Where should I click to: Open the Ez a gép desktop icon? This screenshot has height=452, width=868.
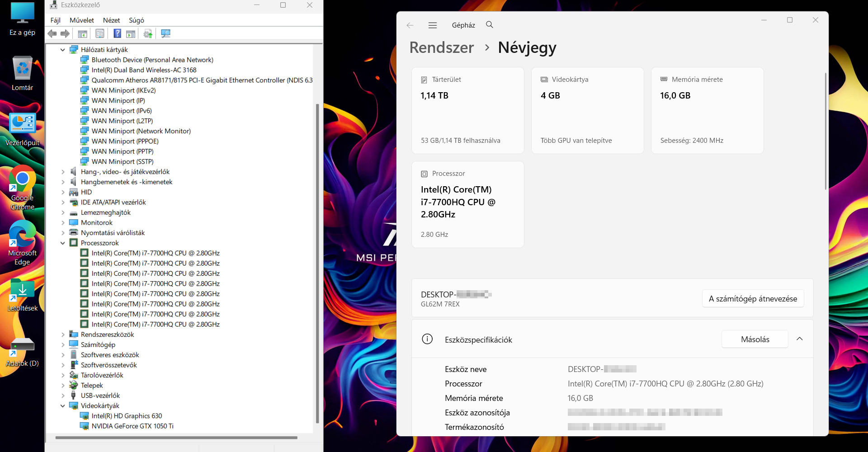pyautogui.click(x=22, y=19)
